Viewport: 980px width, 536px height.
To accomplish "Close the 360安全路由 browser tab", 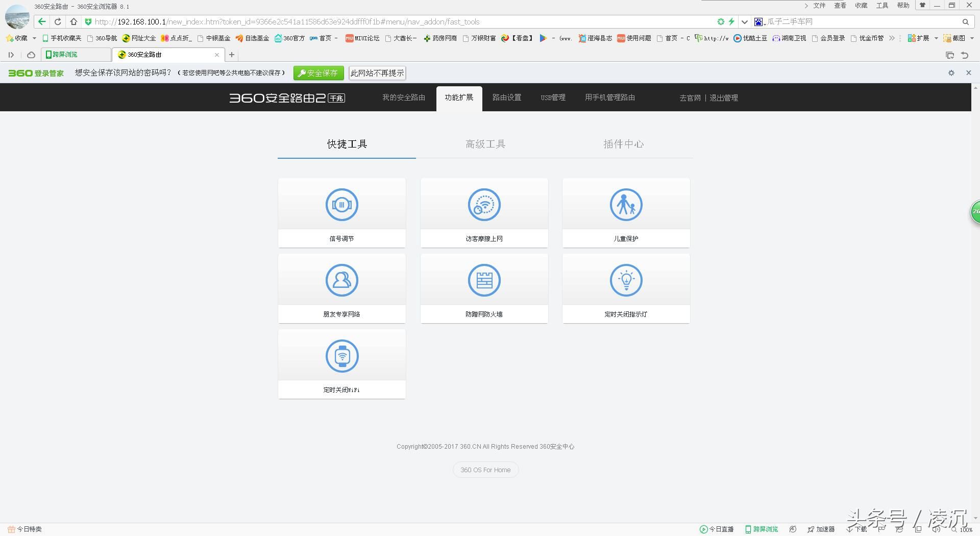I will 217,55.
